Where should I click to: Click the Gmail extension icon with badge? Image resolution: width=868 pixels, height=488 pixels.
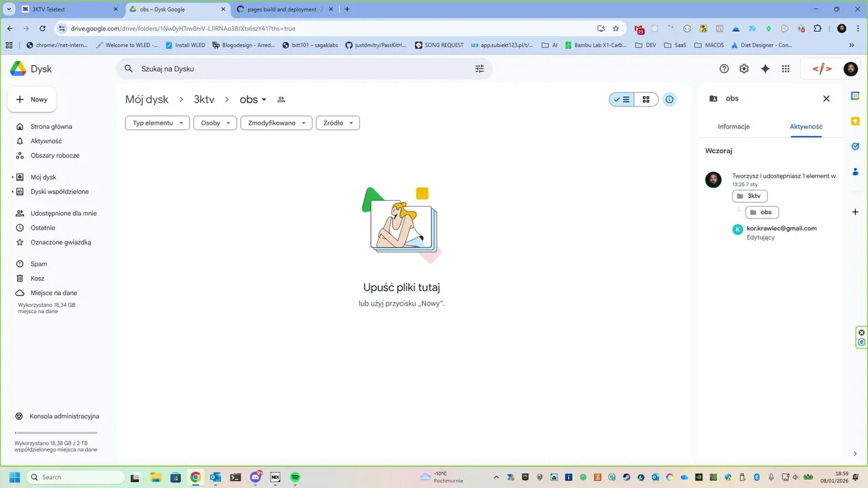(639, 29)
